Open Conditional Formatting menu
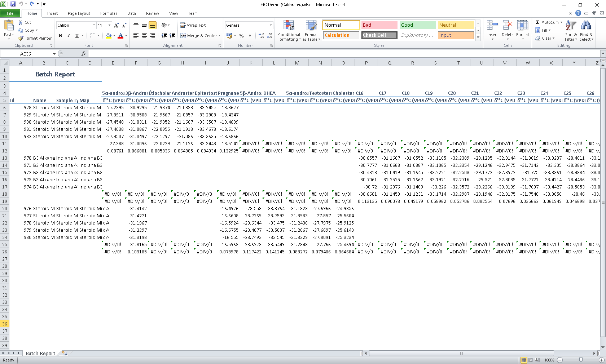The image size is (606, 364). 289,31
